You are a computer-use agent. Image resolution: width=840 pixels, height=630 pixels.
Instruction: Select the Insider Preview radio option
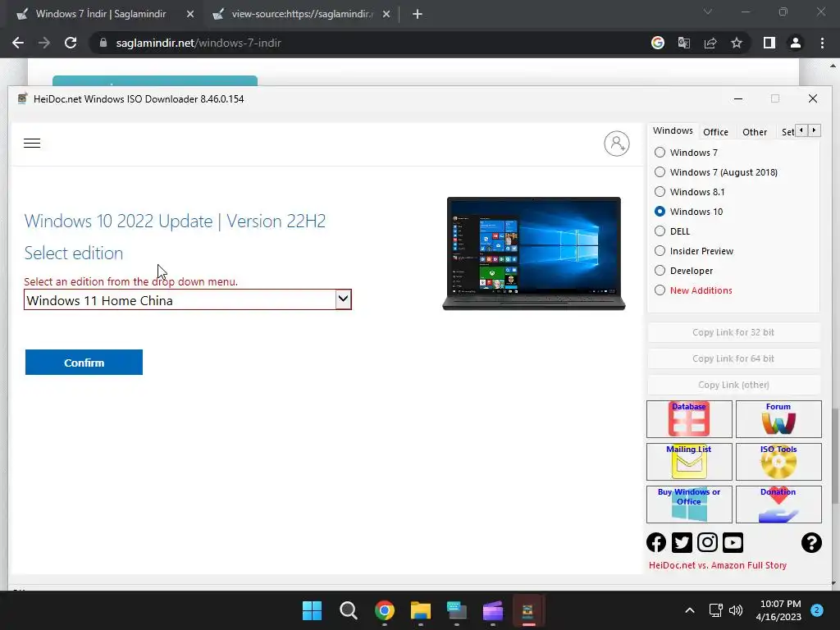click(660, 251)
